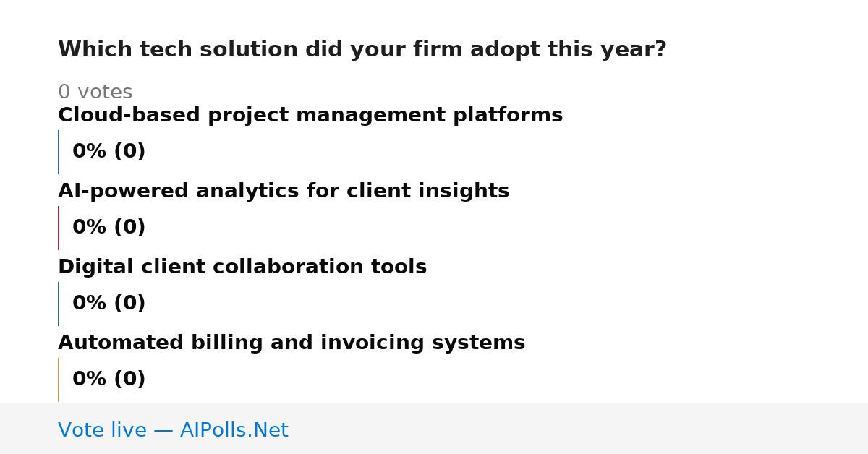This screenshot has width=868, height=454.
Task: Select Digital client collaboration tools option
Action: [242, 267]
